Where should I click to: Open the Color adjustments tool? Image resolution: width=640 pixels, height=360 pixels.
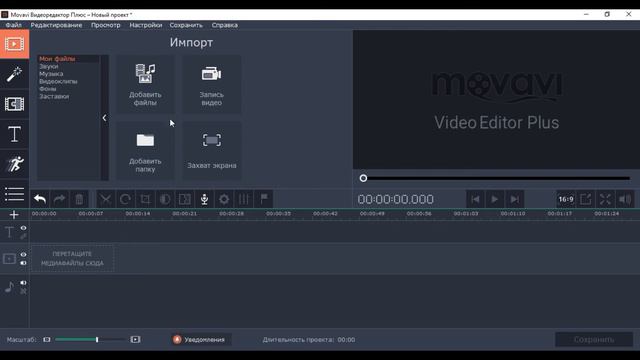pyautogui.click(x=165, y=199)
